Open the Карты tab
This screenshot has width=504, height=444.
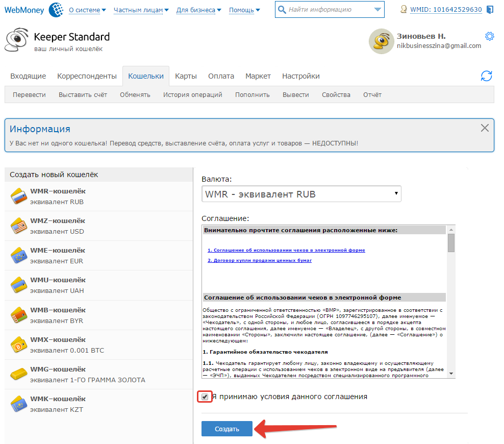(x=186, y=76)
